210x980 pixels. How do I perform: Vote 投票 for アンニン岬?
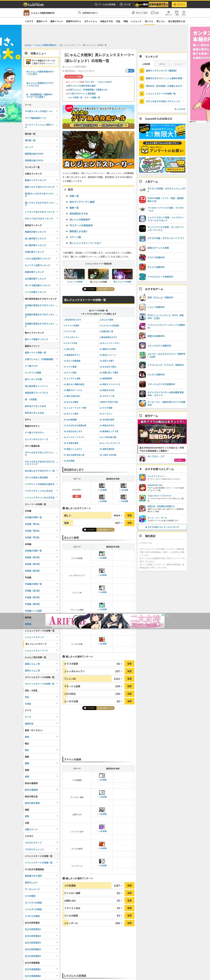[130, 679]
